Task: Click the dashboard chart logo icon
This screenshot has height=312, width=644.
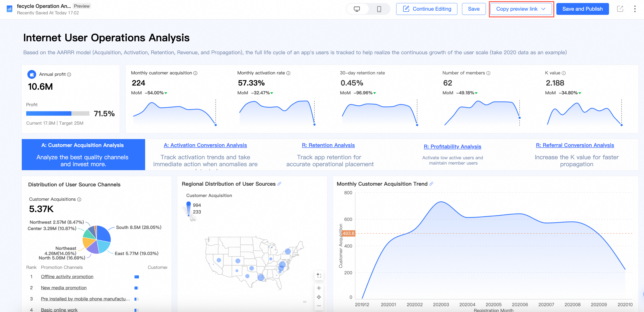Action: tap(10, 9)
